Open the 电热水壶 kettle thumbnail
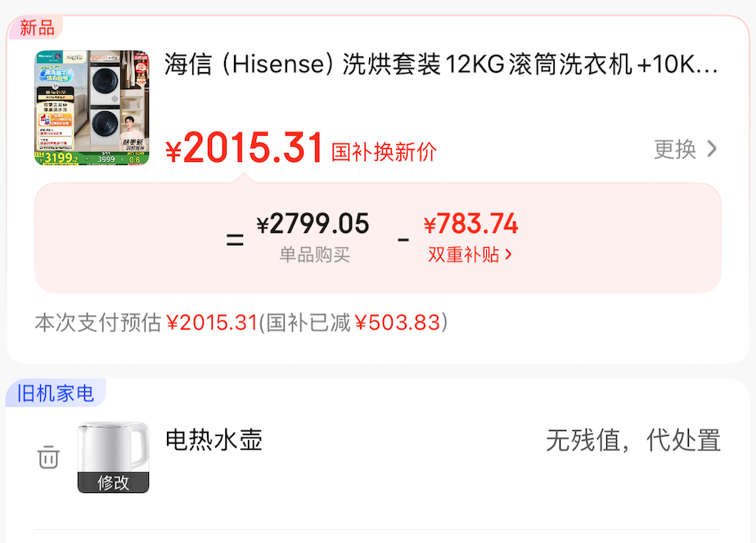Screen dimensions: 756x543 pos(113,457)
